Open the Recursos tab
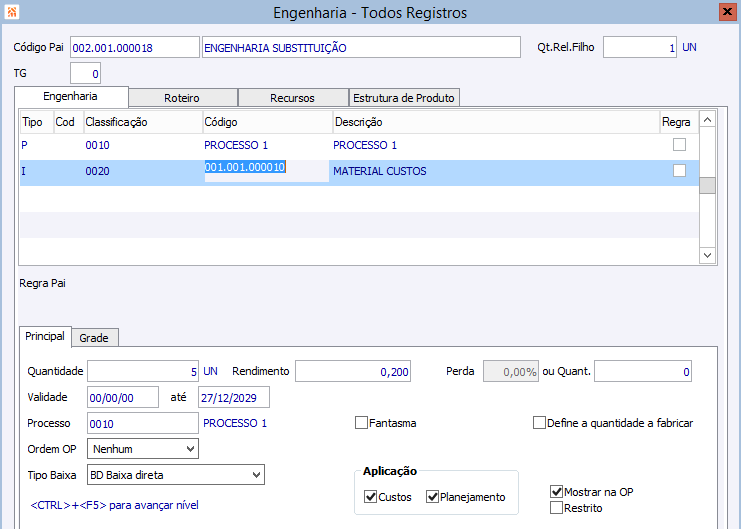This screenshot has height=529, width=741. coord(292,98)
